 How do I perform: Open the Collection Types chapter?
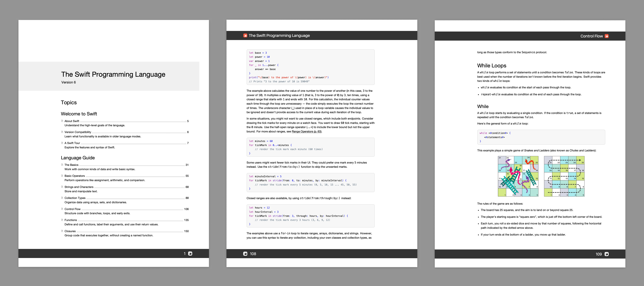(75, 198)
